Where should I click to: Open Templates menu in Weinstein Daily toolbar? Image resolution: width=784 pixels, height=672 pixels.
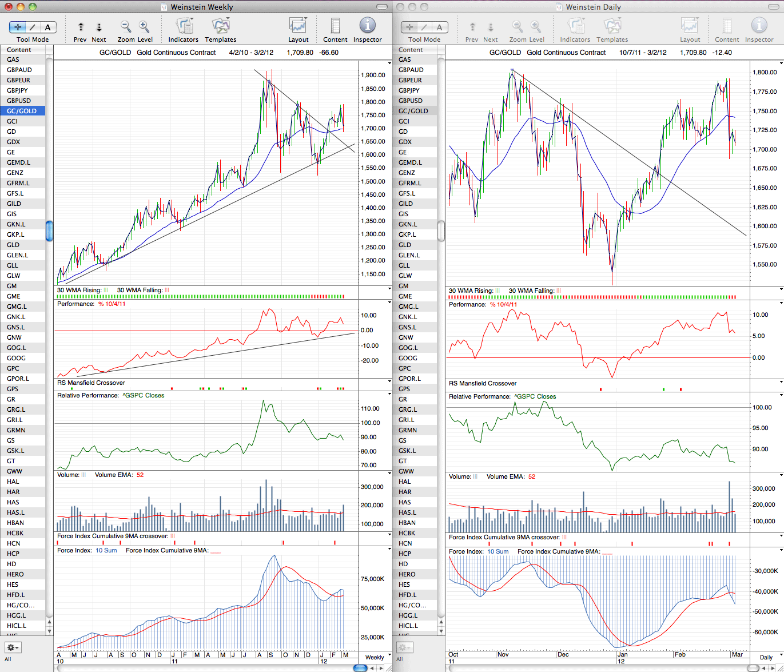[x=612, y=26]
